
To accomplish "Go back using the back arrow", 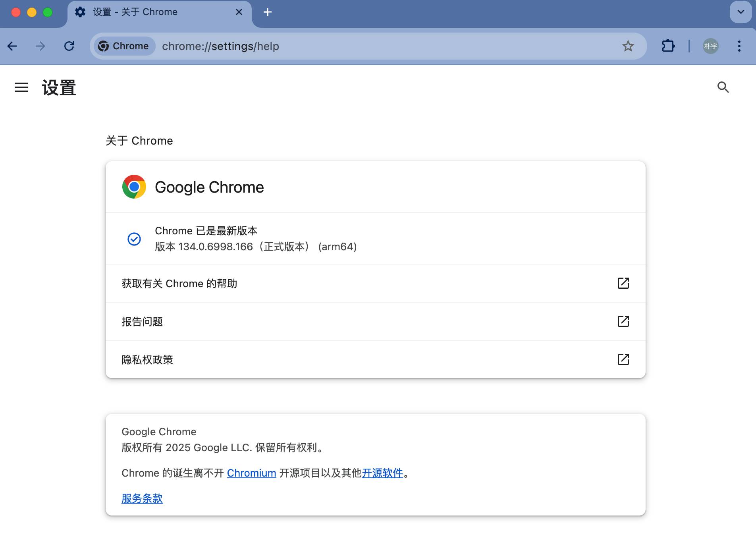I will tap(12, 46).
